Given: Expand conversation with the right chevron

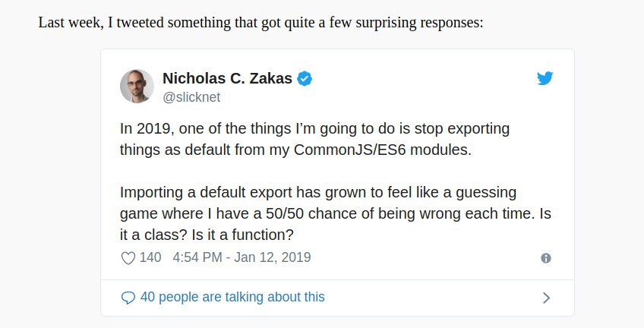Looking at the screenshot, I should coord(545,298).
